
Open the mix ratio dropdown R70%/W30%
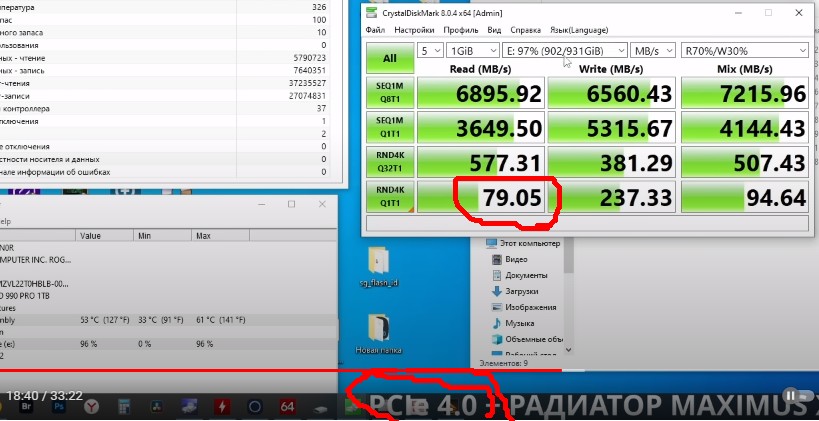[x=745, y=51]
